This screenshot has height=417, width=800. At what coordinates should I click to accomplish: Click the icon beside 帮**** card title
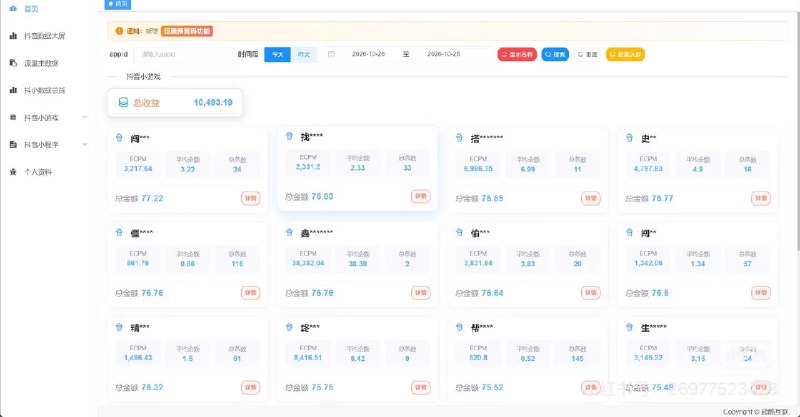click(459, 327)
